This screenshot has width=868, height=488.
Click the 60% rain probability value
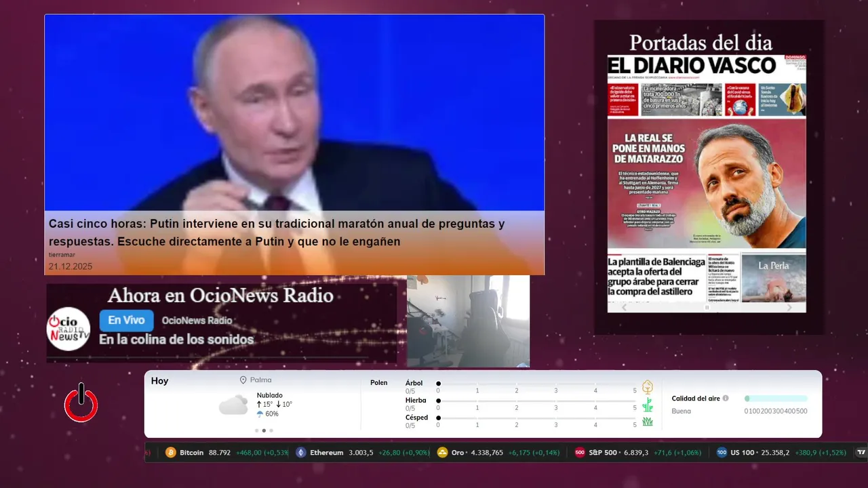pos(272,413)
